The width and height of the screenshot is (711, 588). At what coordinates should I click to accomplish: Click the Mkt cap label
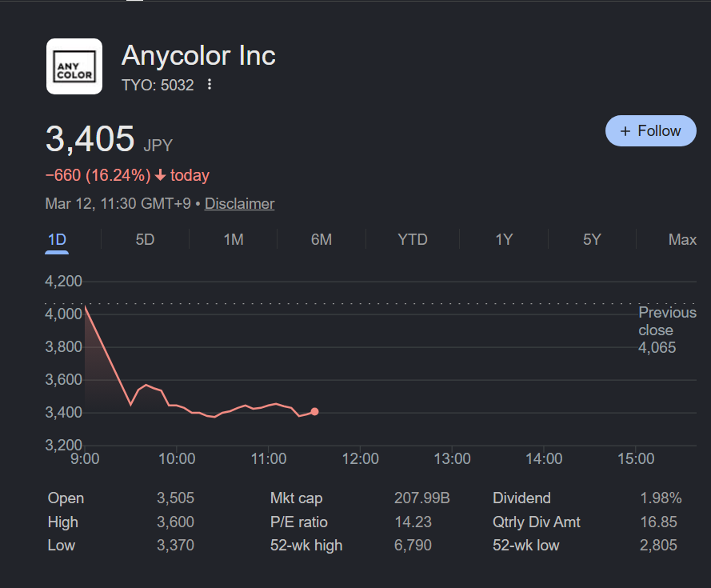tap(296, 498)
